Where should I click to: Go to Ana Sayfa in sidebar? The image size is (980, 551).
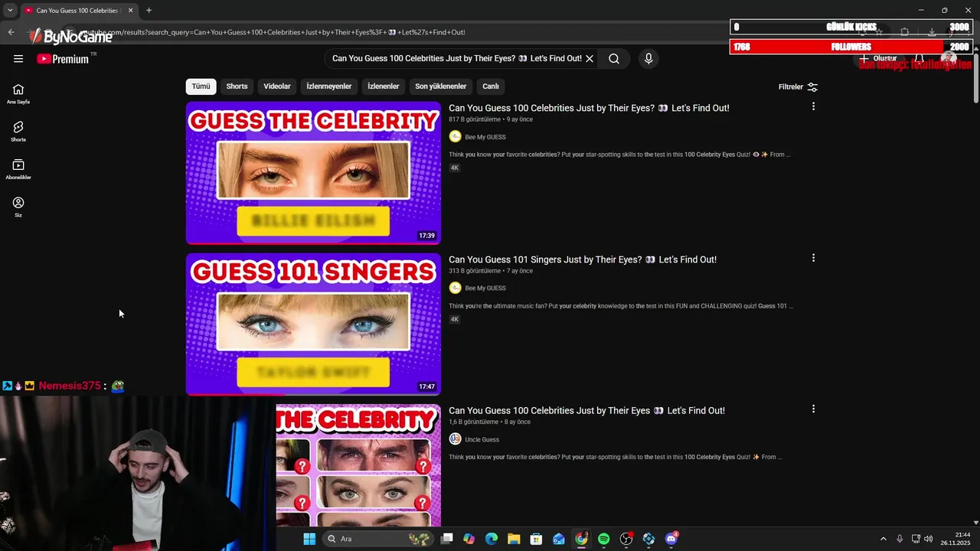18,94
